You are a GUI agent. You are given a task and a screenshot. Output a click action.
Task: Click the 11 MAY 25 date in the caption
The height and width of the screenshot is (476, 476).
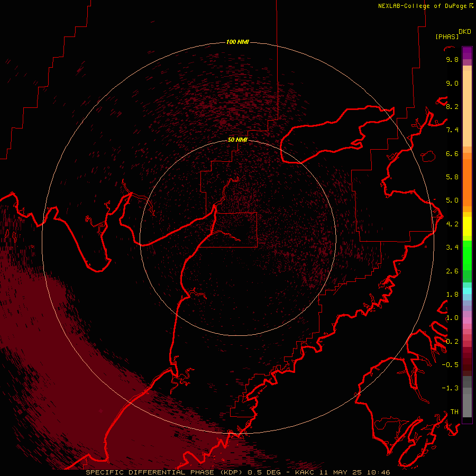pyautogui.click(x=341, y=472)
